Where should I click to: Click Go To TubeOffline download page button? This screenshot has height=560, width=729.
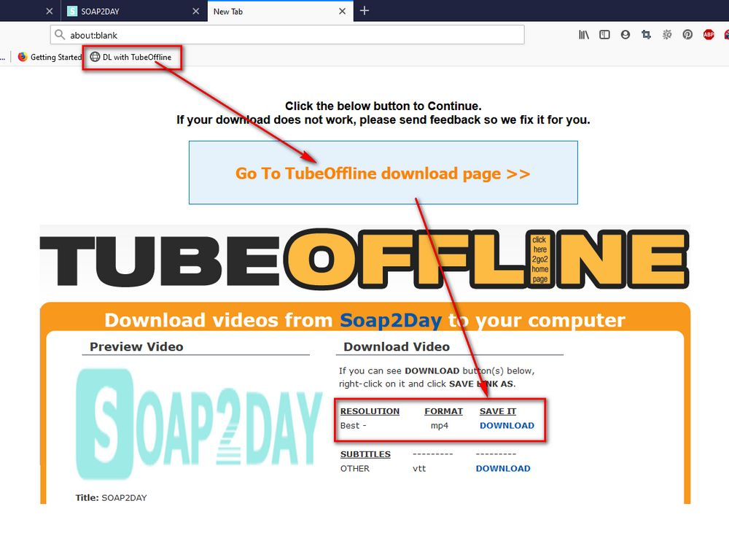click(383, 173)
